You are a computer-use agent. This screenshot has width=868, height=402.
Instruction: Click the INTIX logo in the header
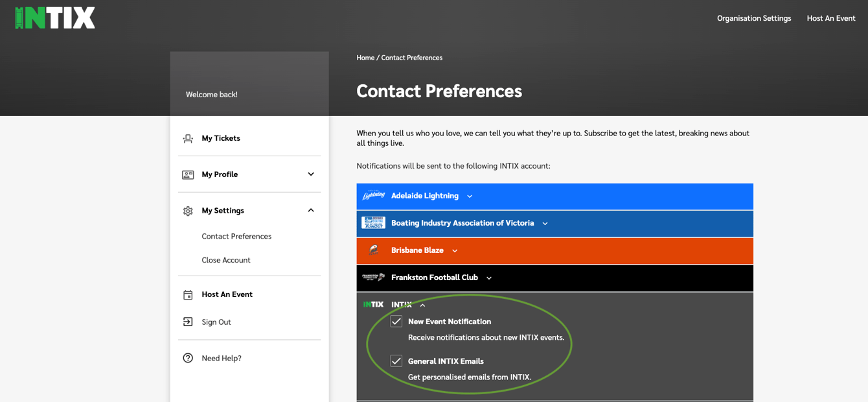(x=55, y=18)
